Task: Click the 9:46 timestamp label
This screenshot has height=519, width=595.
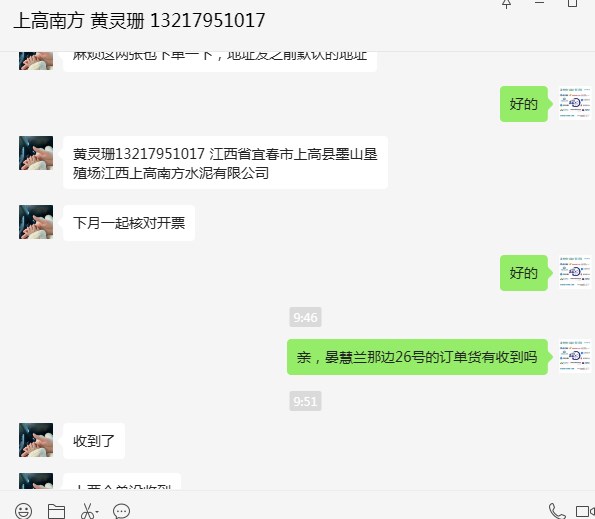Action: click(x=305, y=317)
